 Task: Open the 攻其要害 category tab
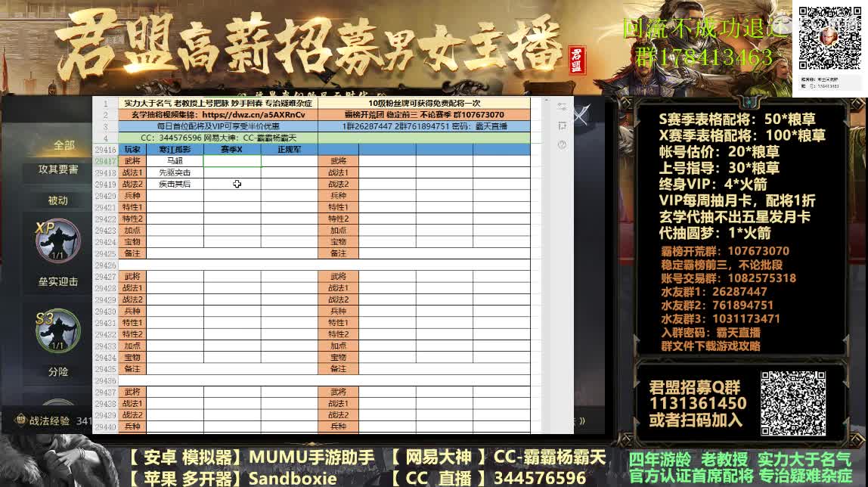click(57, 169)
